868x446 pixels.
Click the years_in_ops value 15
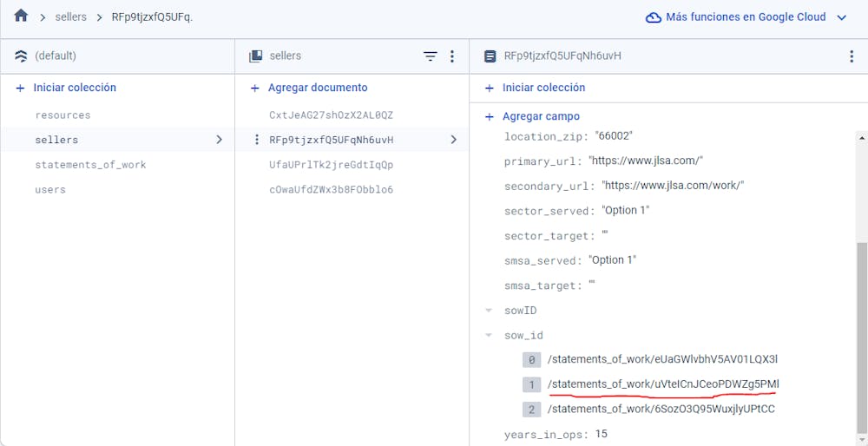[x=602, y=434]
